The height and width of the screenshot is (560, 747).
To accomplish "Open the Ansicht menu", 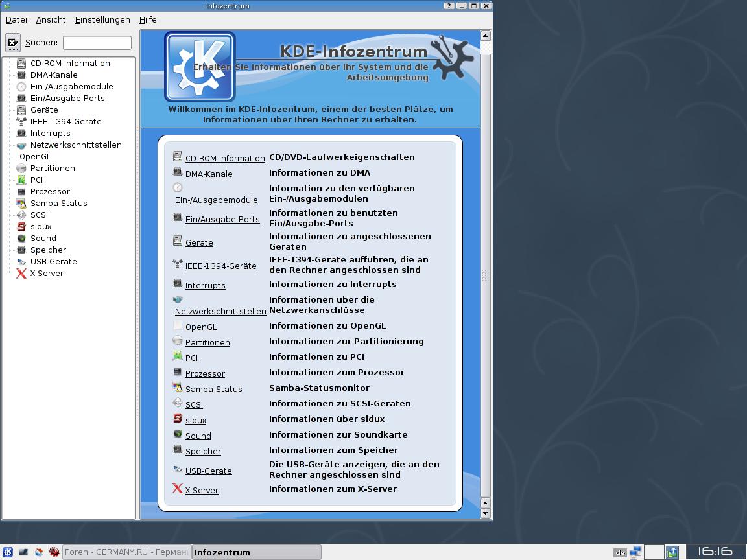I will click(x=51, y=20).
